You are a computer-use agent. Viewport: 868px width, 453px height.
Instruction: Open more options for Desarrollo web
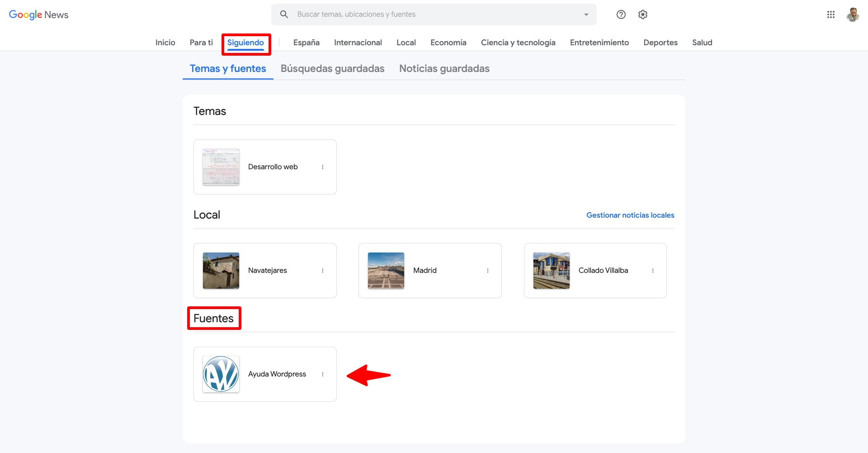323,167
